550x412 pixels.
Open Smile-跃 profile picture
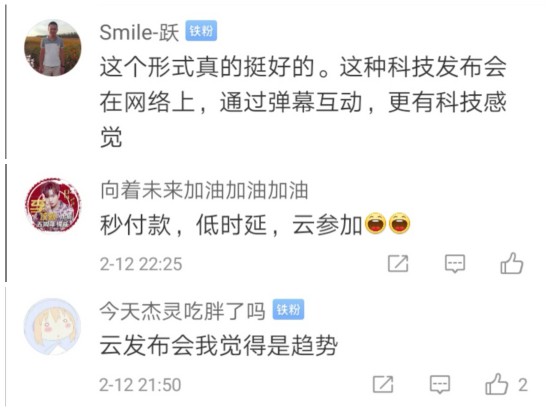coord(53,48)
